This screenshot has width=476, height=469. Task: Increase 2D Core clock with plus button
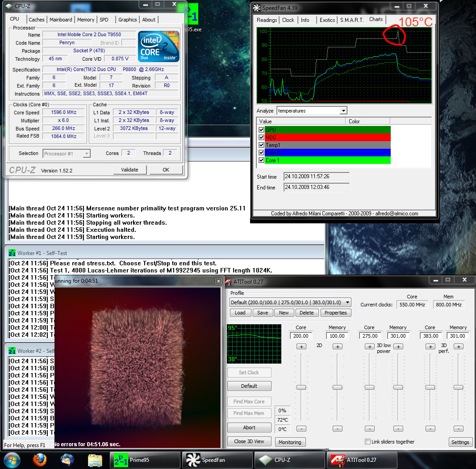pyautogui.click(x=301, y=347)
